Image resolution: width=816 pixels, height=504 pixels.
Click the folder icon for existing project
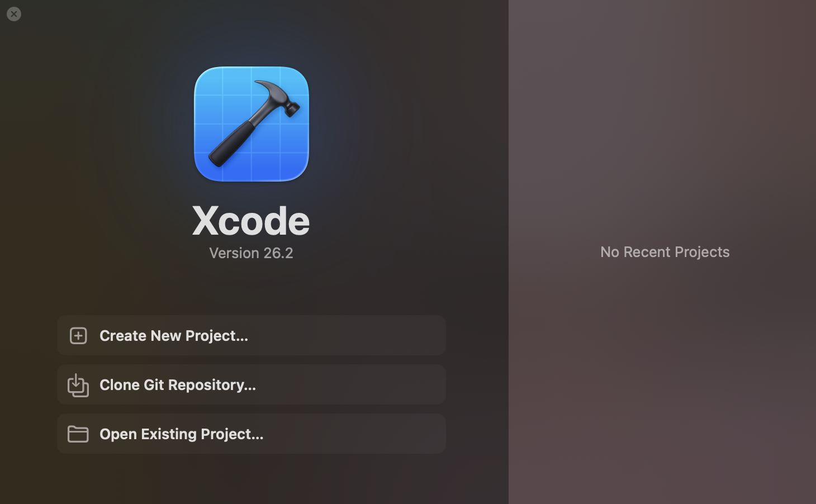78,434
